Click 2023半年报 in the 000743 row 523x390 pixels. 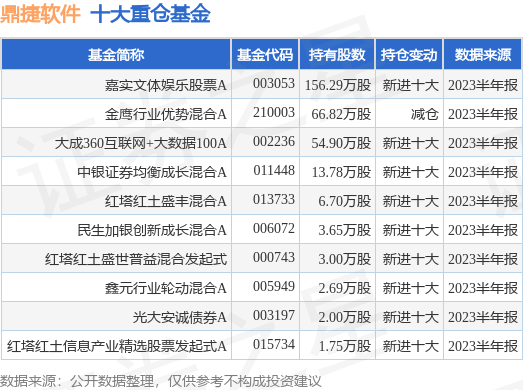(x=483, y=259)
